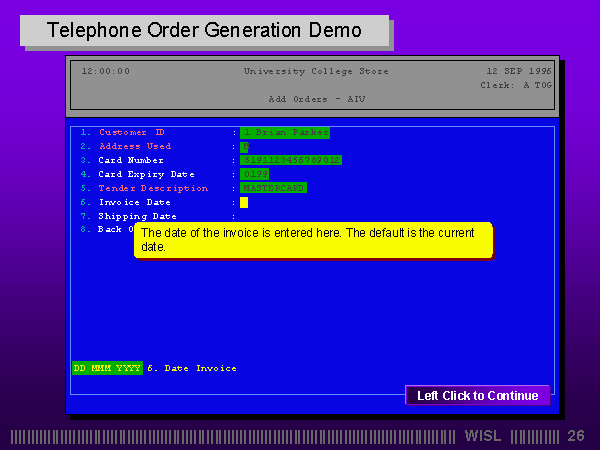Image resolution: width=600 pixels, height=450 pixels.
Task: Click the Card Expiry Date value 0199
Action: pos(254,174)
